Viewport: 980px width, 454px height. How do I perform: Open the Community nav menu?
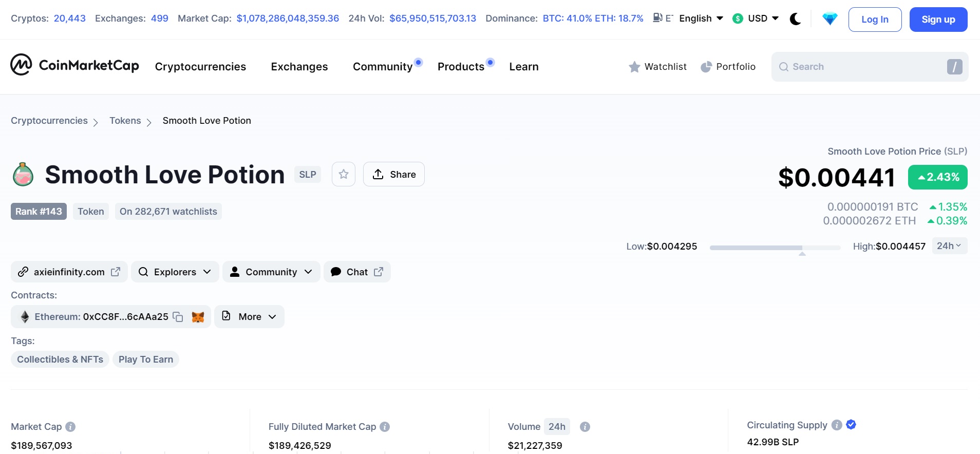pos(383,67)
